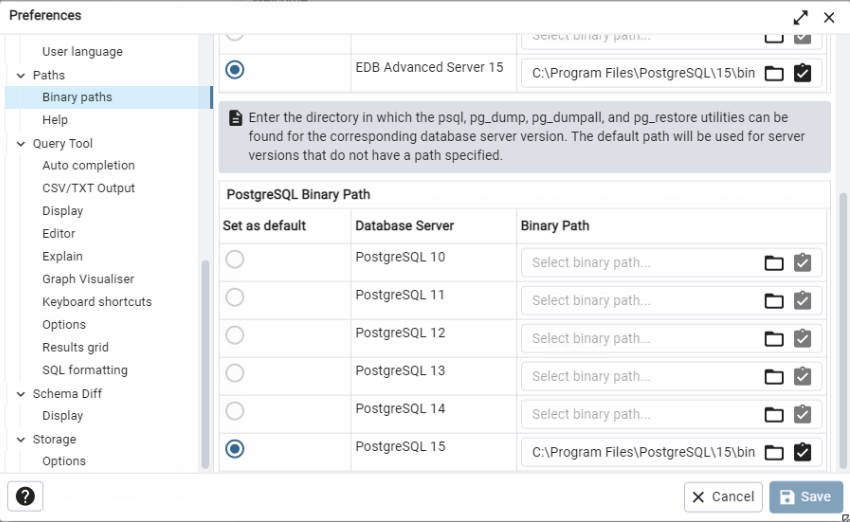This screenshot has width=850, height=522.
Task: Collapse the Schema Diff tree node
Action: [21, 394]
